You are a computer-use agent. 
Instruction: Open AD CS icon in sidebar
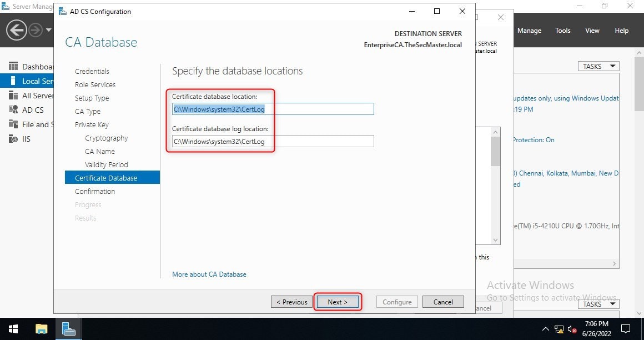click(x=13, y=110)
